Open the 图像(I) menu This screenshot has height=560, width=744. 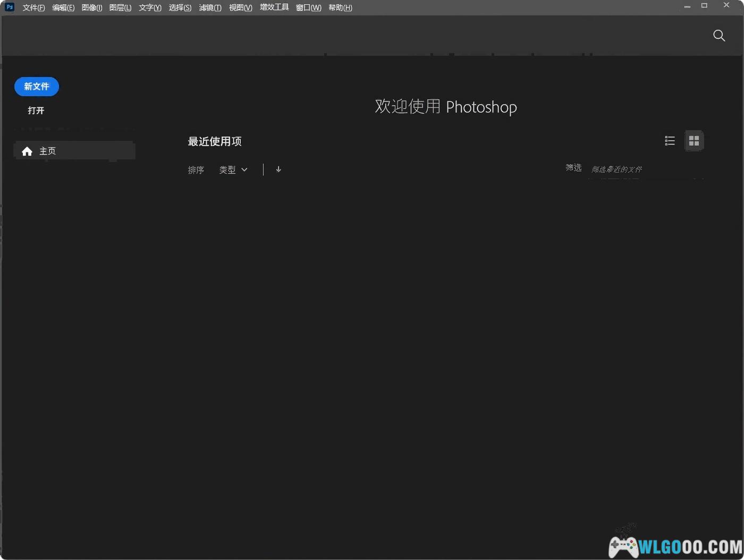(92, 7)
